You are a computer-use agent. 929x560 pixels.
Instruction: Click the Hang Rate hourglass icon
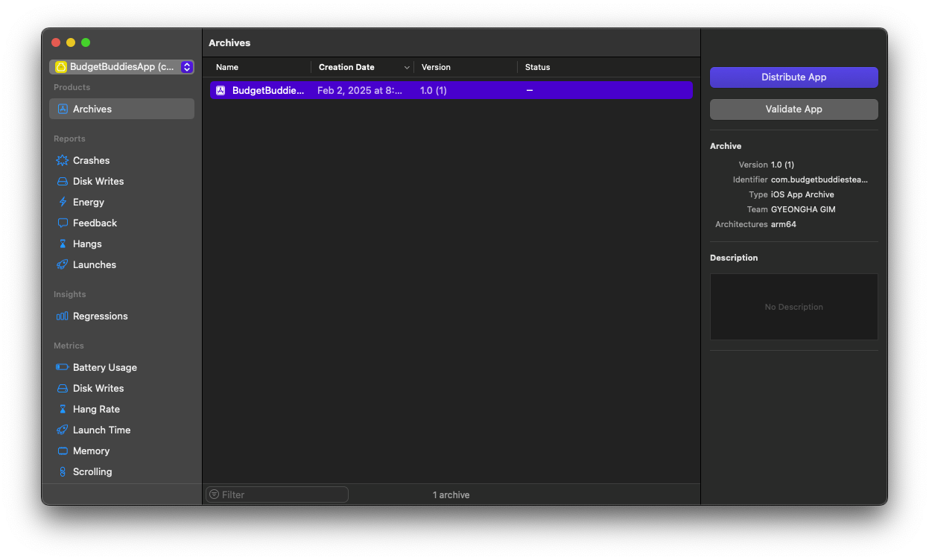(63, 409)
